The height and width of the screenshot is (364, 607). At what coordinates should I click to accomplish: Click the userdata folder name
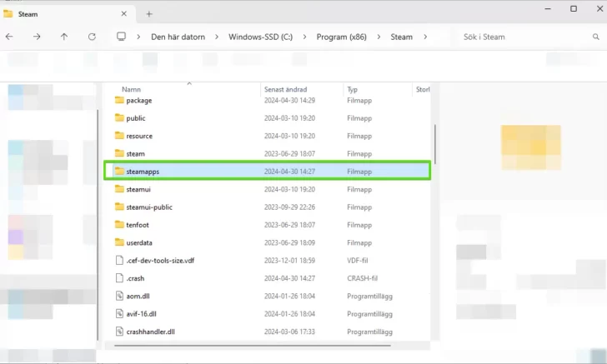pyautogui.click(x=139, y=243)
